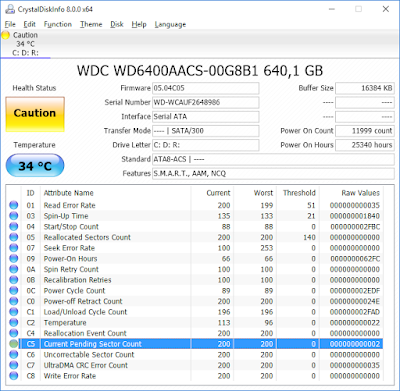
Task: Open the File menu
Action: tap(10, 24)
